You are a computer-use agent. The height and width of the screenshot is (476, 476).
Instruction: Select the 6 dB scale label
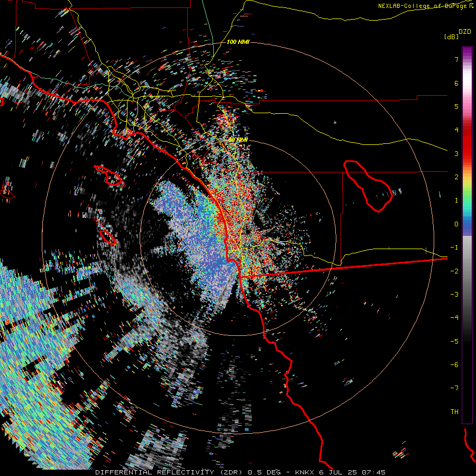[x=456, y=83]
